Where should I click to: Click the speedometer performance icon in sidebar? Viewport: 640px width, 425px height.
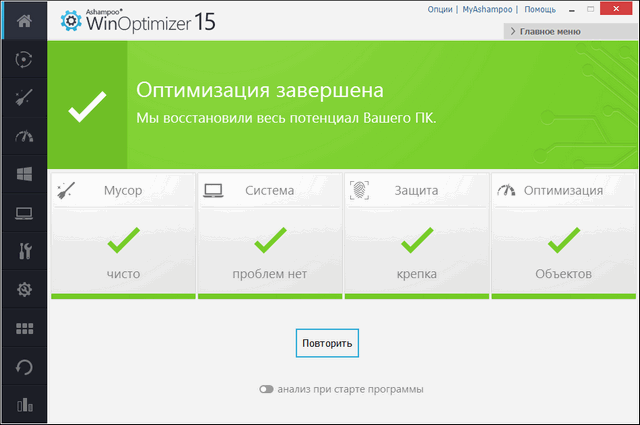pos(24,136)
